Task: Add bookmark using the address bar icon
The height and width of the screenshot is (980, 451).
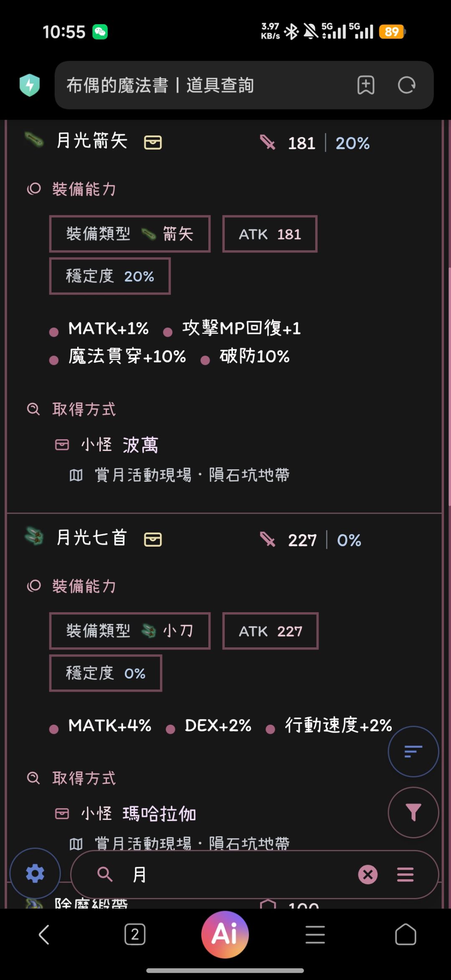Action: click(366, 85)
